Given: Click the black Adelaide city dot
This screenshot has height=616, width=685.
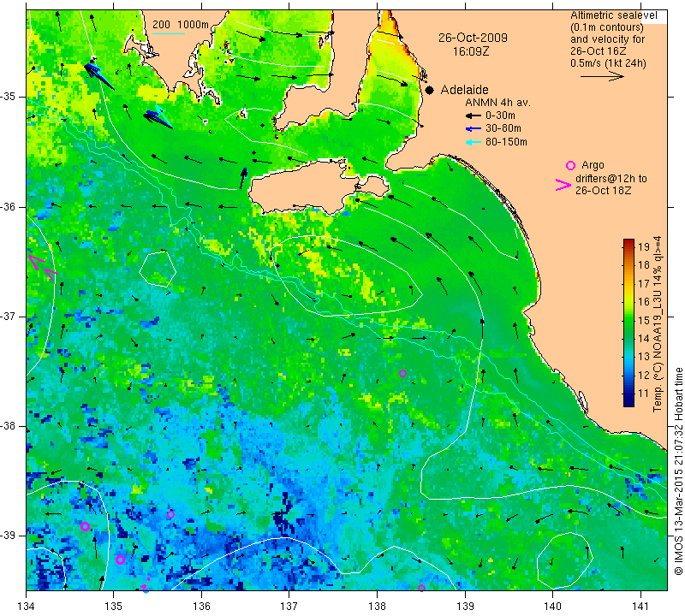Looking at the screenshot, I should tap(430, 90).
